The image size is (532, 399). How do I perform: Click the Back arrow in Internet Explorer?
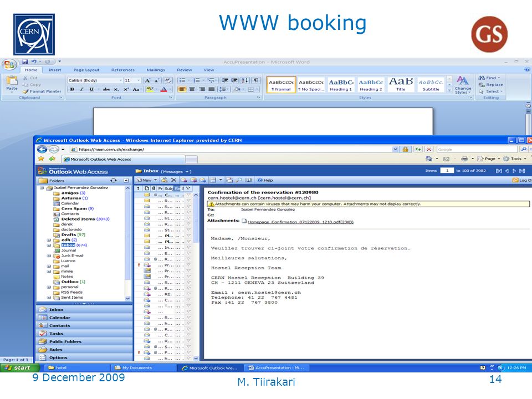point(42,149)
